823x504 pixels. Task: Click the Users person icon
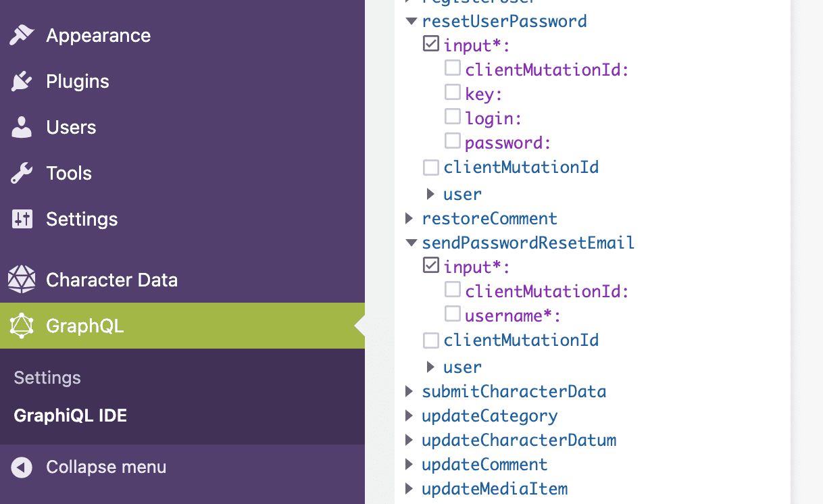coord(22,127)
